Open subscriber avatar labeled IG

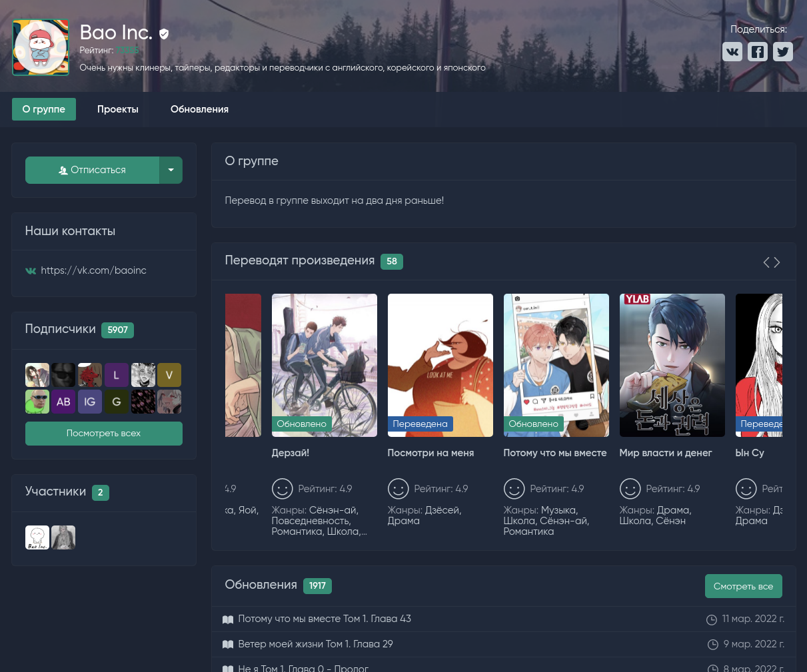pos(90,402)
